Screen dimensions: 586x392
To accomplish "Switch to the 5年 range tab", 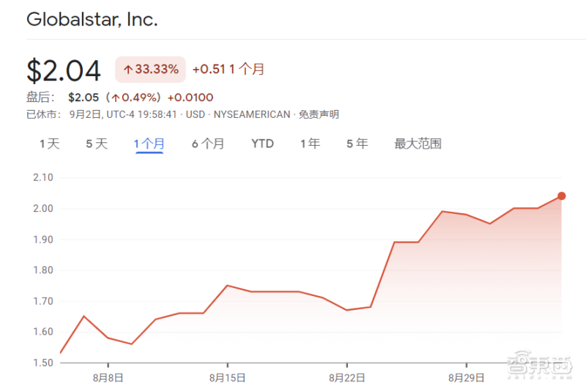I will coord(357,144).
